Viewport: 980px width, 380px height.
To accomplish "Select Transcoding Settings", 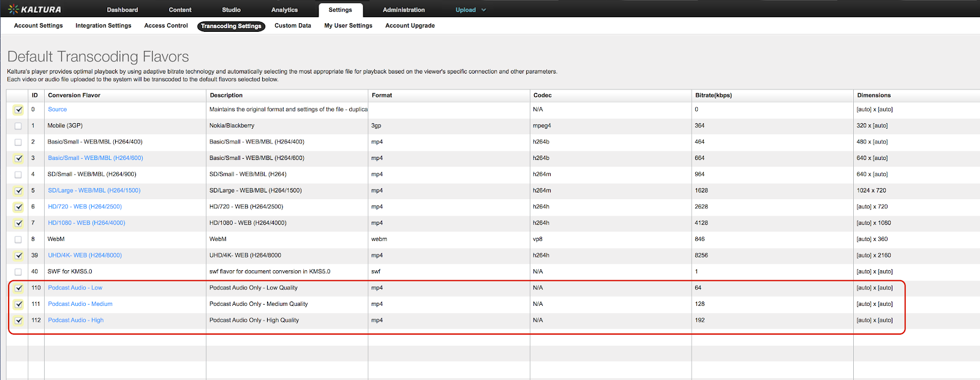I will (232, 26).
